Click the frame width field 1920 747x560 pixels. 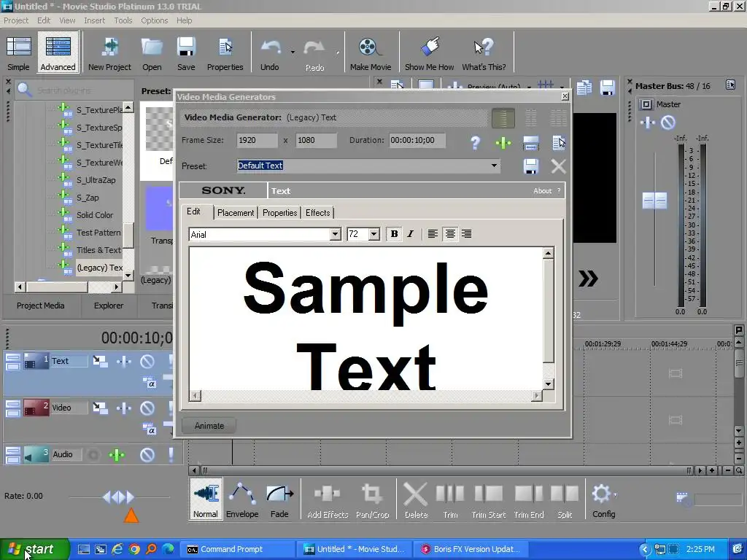(258, 140)
